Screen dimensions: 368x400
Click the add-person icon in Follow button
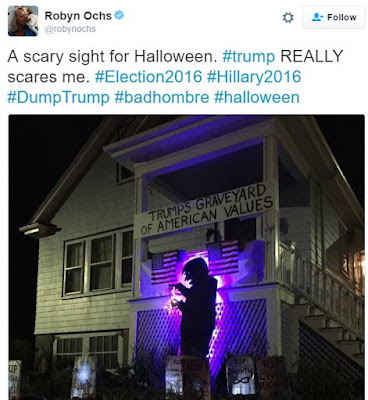click(x=317, y=17)
